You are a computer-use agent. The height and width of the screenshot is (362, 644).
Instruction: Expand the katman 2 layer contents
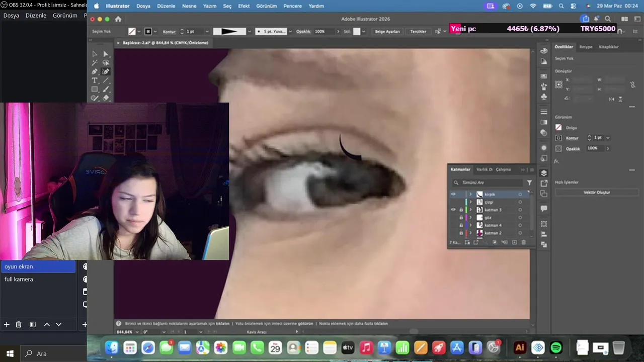[x=471, y=233]
